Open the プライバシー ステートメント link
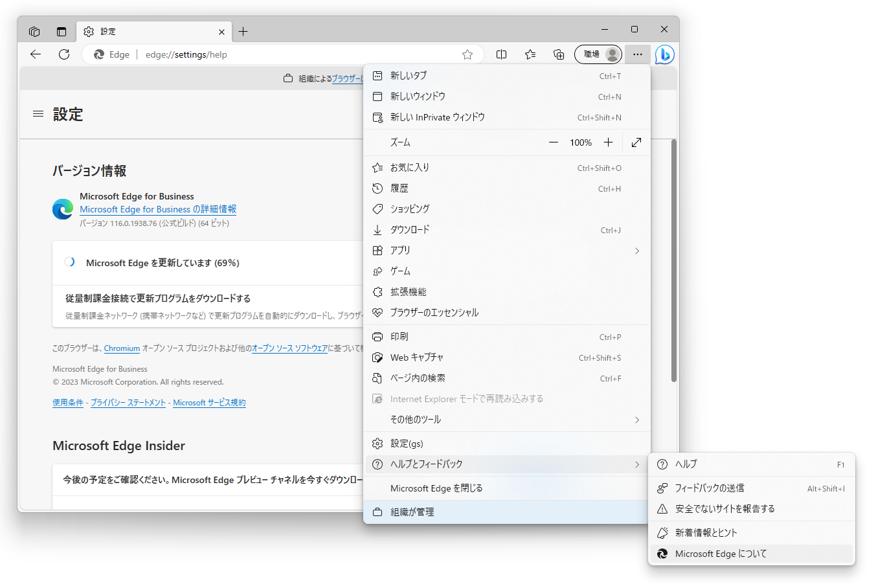 tap(129, 402)
